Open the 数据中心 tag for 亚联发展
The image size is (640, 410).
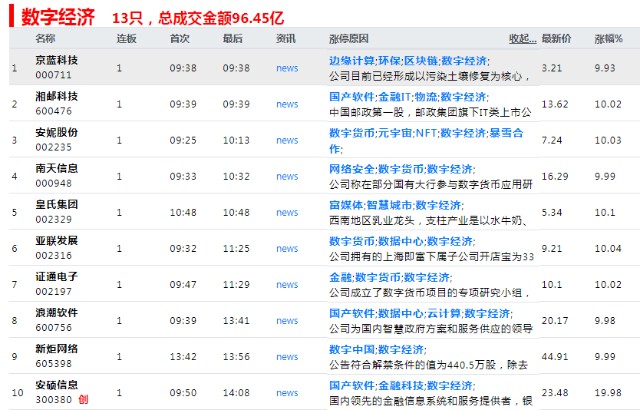[400, 241]
